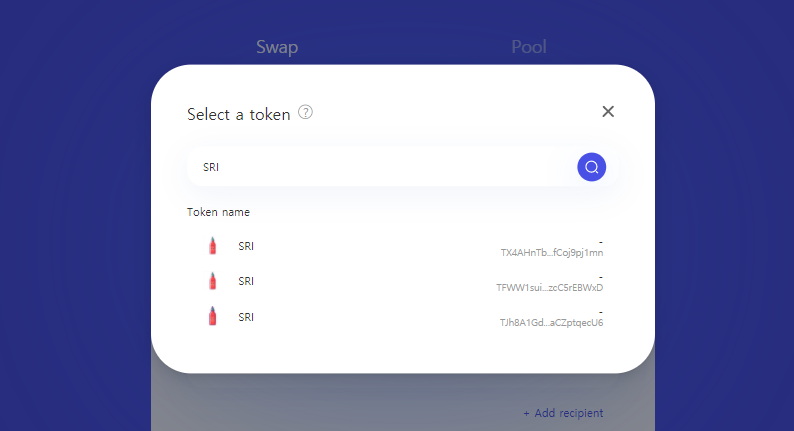Click the SRI search input field

(x=380, y=167)
